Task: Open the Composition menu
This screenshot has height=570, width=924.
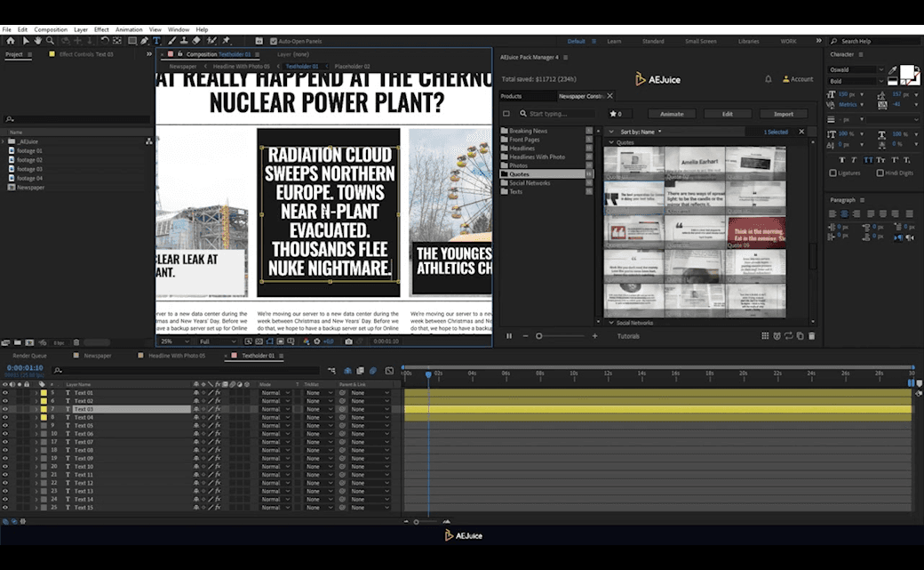Action: click(x=51, y=29)
